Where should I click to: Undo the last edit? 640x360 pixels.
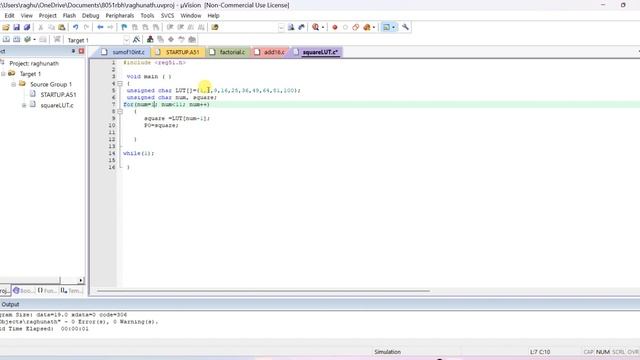[x=76, y=27]
